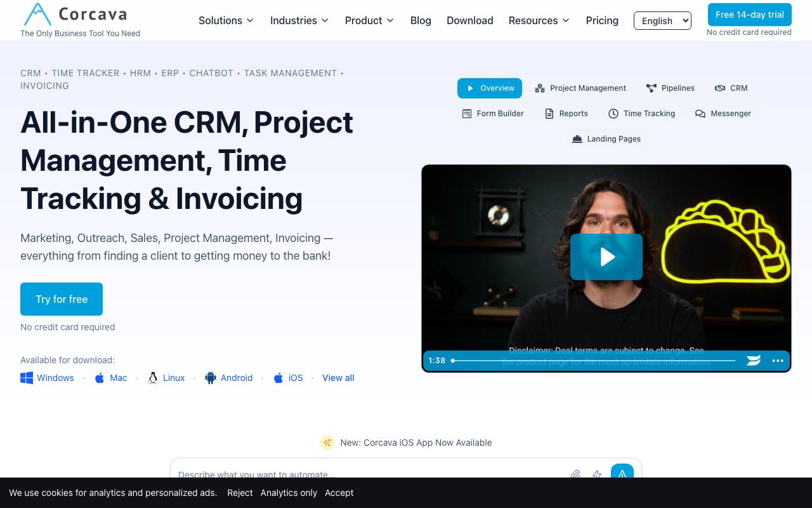Click the attachment paperclip icon
The height and width of the screenshot is (508, 812).
point(575,474)
